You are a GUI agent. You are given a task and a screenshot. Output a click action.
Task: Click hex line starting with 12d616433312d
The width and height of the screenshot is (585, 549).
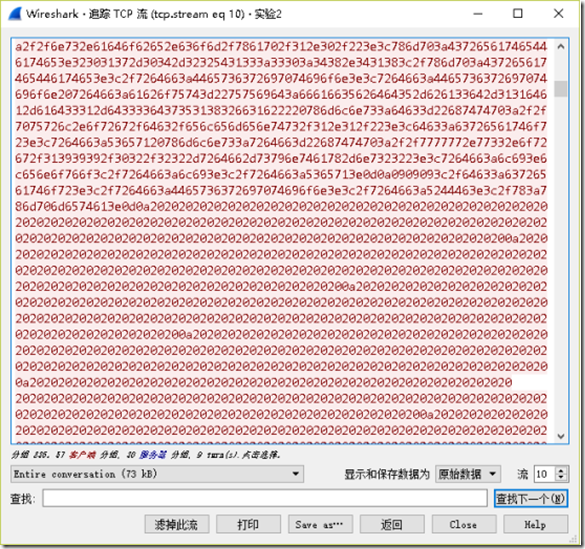click(x=281, y=110)
